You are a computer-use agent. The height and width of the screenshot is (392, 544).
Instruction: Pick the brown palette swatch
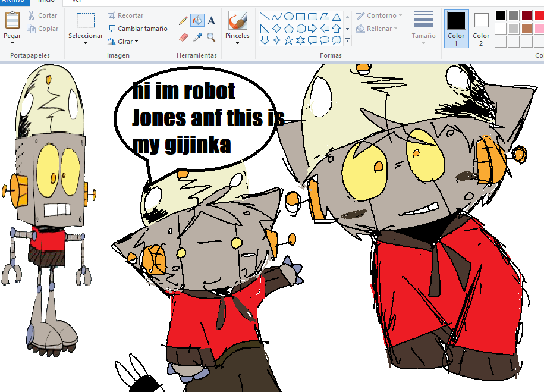click(526, 29)
